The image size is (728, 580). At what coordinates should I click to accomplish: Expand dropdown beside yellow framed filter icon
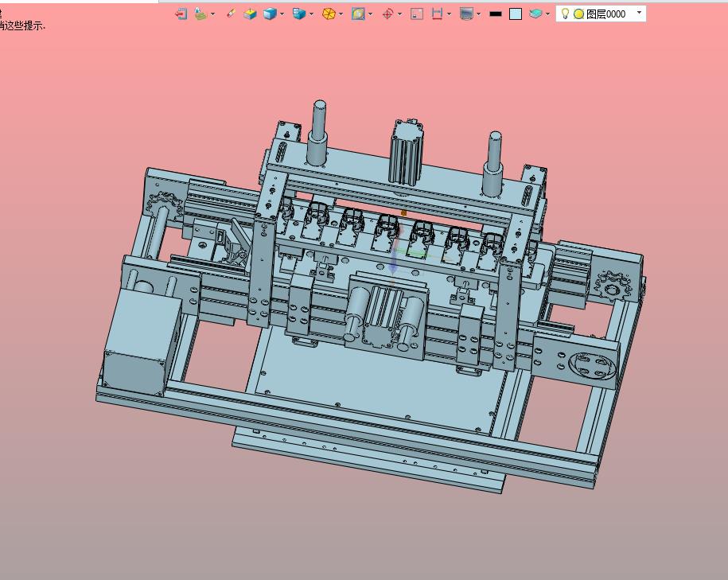click(x=370, y=14)
